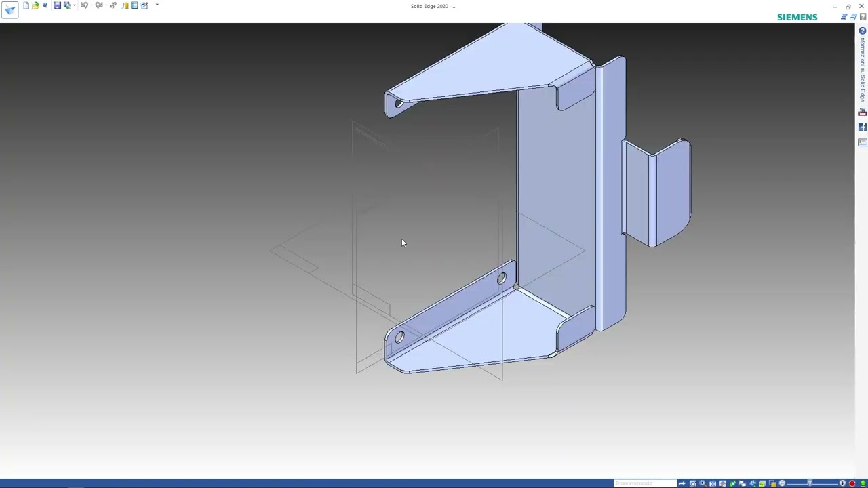This screenshot has height=488, width=868.
Task: Create a new document from toolbar
Action: click(26, 5)
